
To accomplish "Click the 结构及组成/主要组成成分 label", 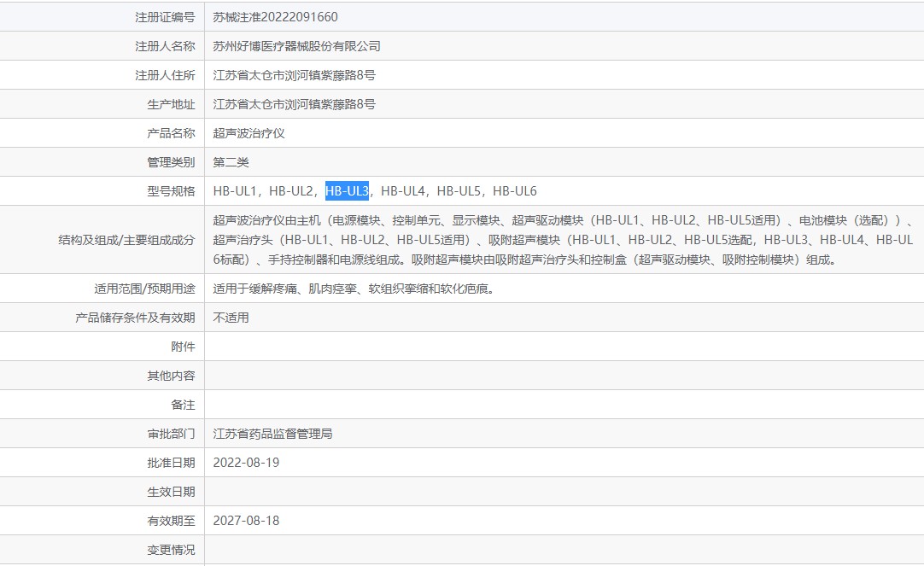I will tap(126, 240).
